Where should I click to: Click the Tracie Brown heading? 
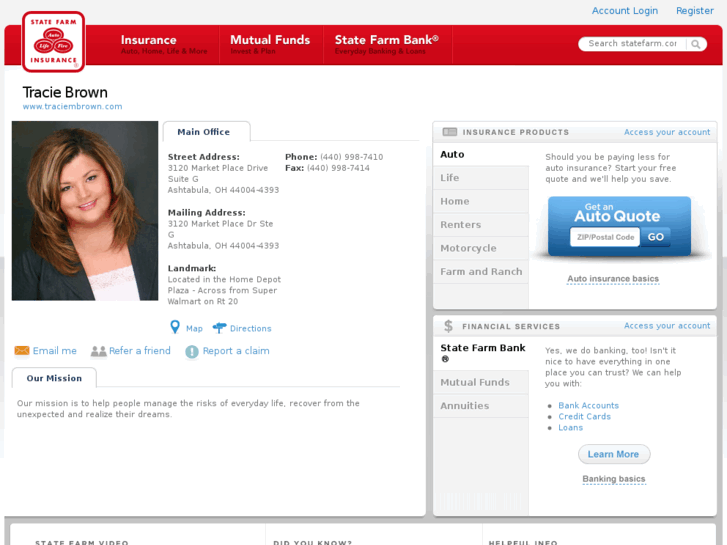pyautogui.click(x=65, y=92)
